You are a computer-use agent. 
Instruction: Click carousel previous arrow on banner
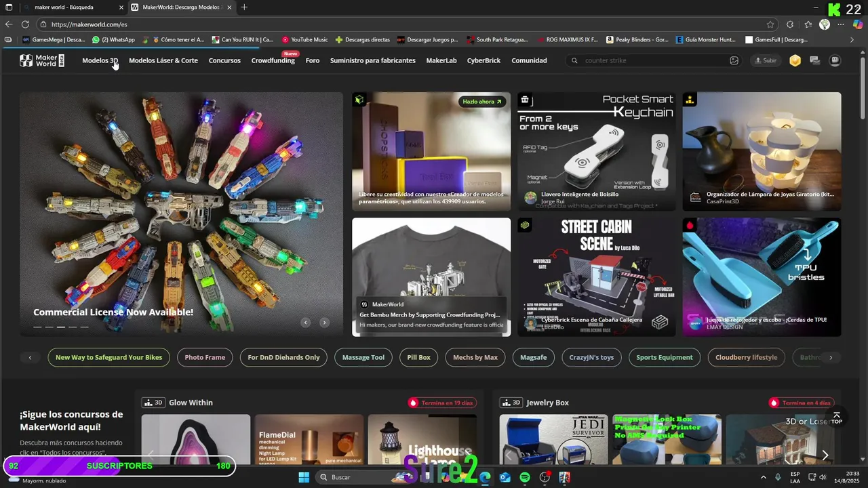point(306,323)
